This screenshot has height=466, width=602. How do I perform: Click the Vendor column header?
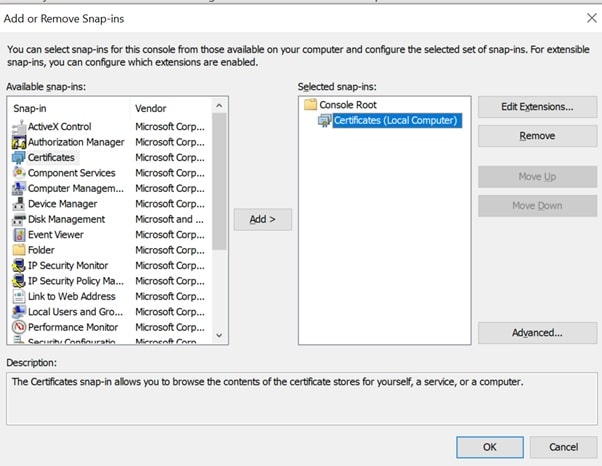point(170,107)
